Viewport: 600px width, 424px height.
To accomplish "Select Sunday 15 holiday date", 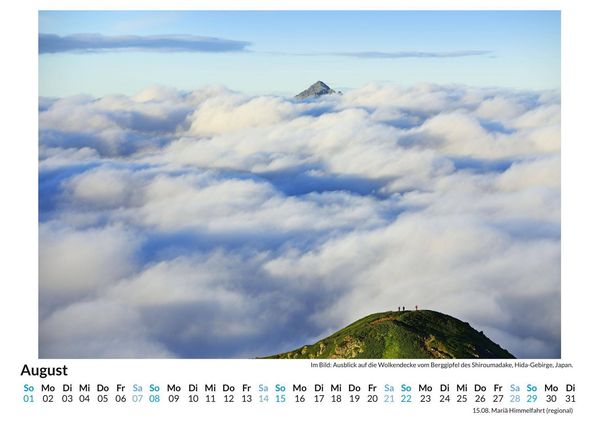I will 280,393.
